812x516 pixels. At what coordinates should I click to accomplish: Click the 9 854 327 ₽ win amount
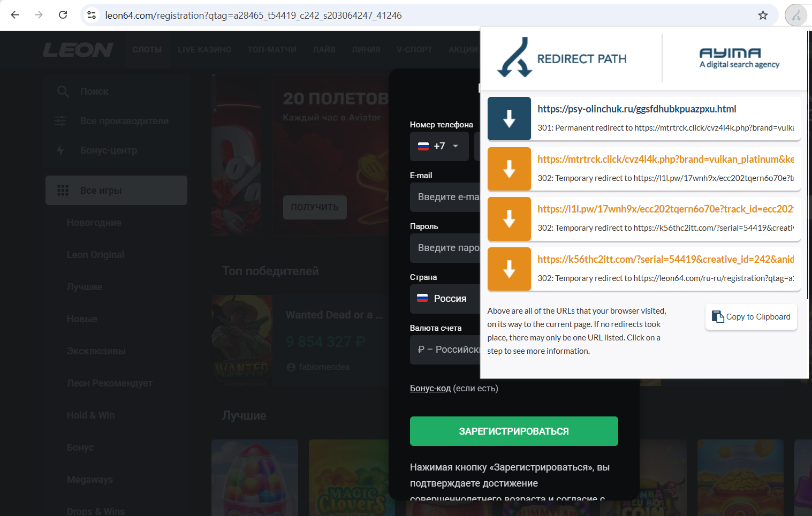pos(325,342)
